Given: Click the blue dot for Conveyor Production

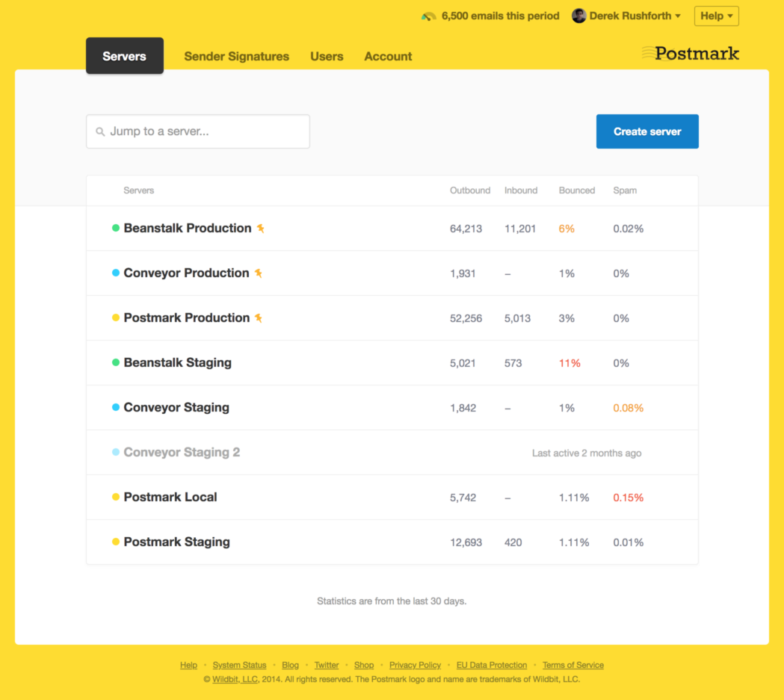Looking at the screenshot, I should [x=116, y=273].
